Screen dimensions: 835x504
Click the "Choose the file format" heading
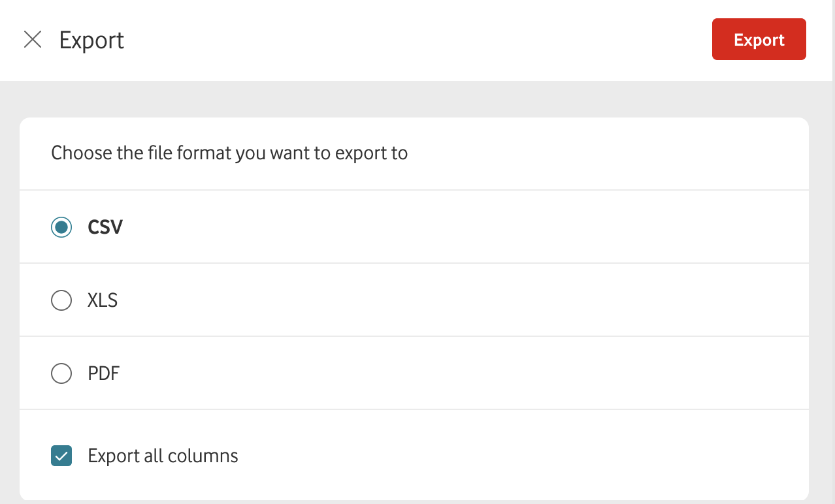(x=229, y=153)
